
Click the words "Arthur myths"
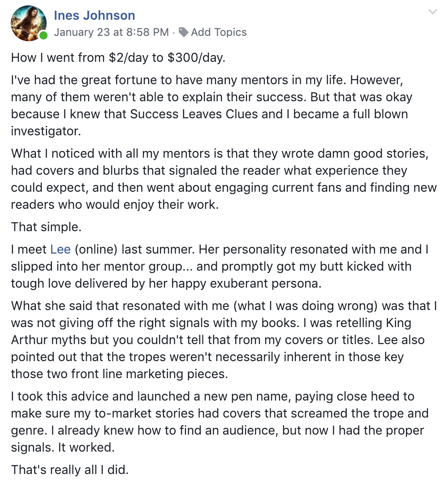coord(49,340)
